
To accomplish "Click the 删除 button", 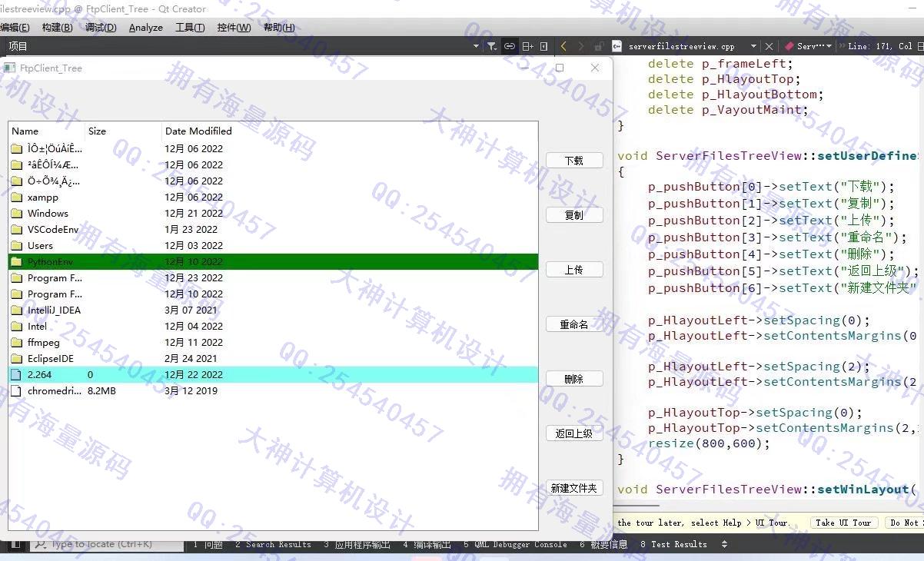I will pyautogui.click(x=574, y=379).
